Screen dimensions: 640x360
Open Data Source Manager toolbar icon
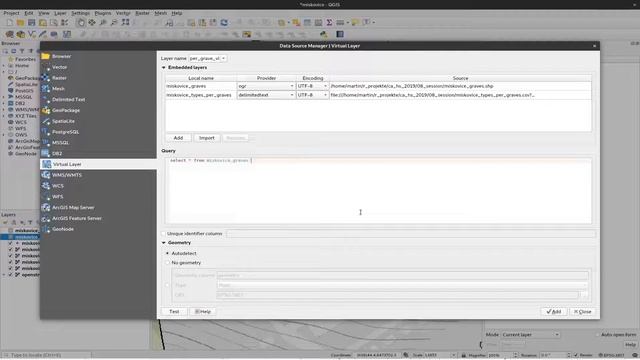(x=9, y=34)
